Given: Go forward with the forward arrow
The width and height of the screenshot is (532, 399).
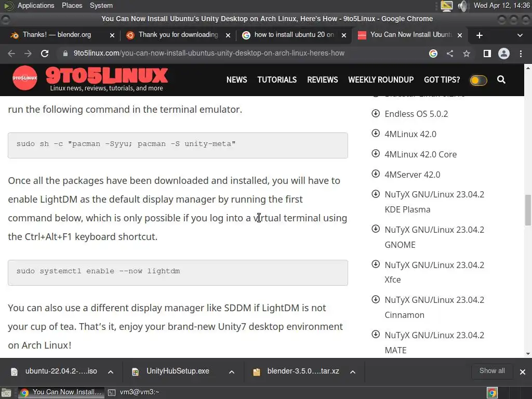Looking at the screenshot, I should [28, 54].
